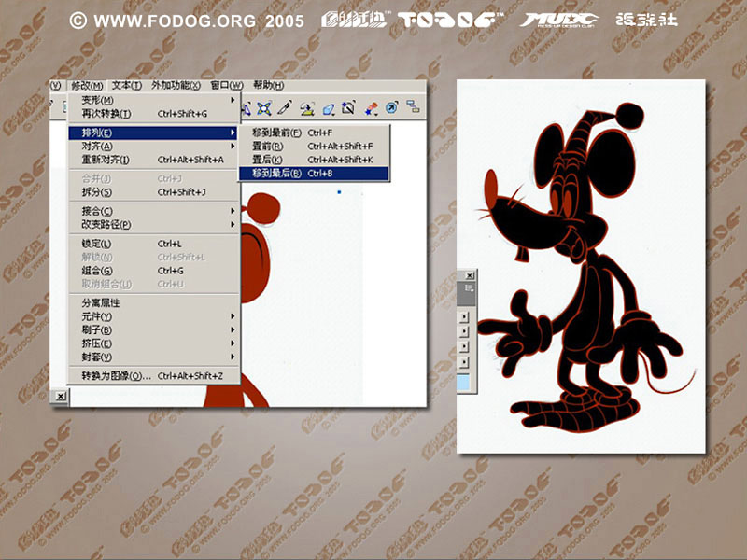Image resolution: width=747 pixels, height=560 pixels.
Task: Open the 文本(T) menu
Action: 127,86
